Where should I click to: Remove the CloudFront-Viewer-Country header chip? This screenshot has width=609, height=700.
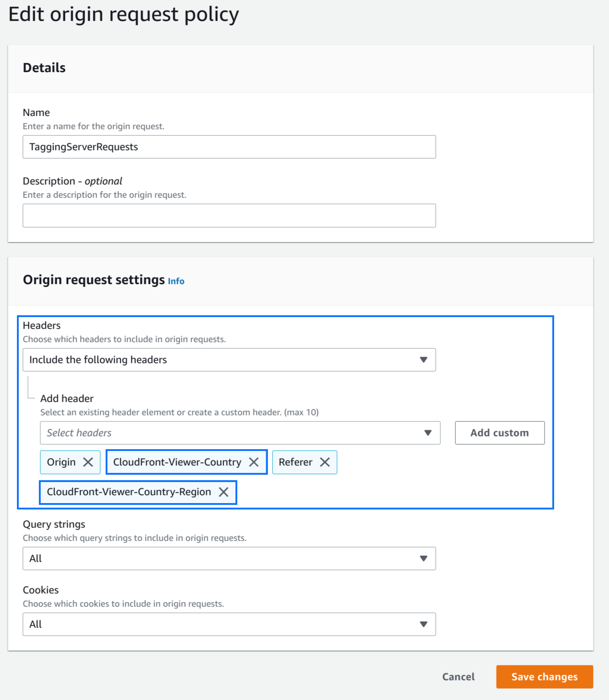pos(254,462)
